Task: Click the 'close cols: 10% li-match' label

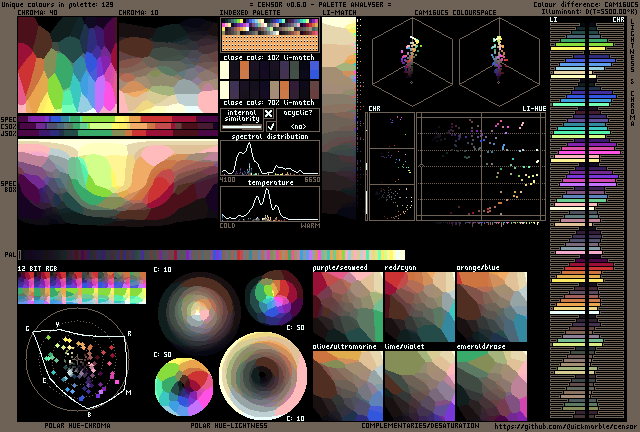Action: [269, 57]
